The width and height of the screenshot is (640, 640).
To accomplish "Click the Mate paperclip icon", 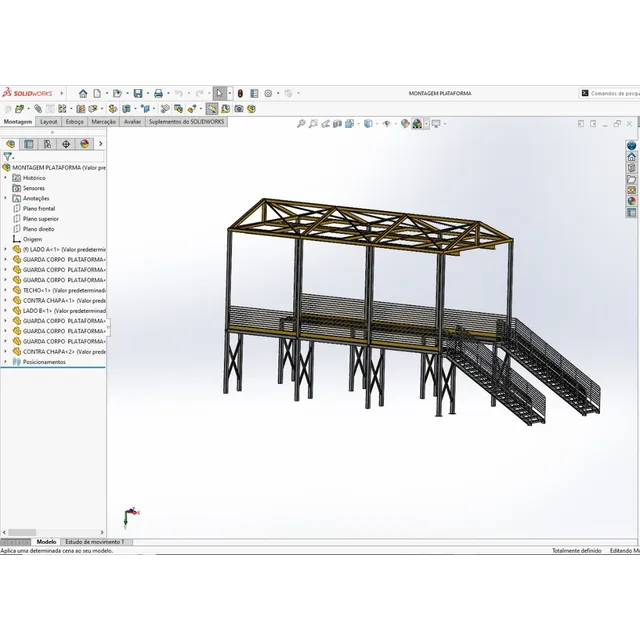I will point(38,109).
